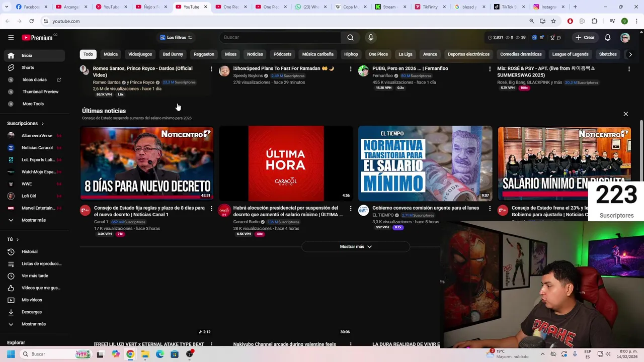This screenshot has width=644, height=362.
Task: Start voice search with microphone icon
Action: 371,38
